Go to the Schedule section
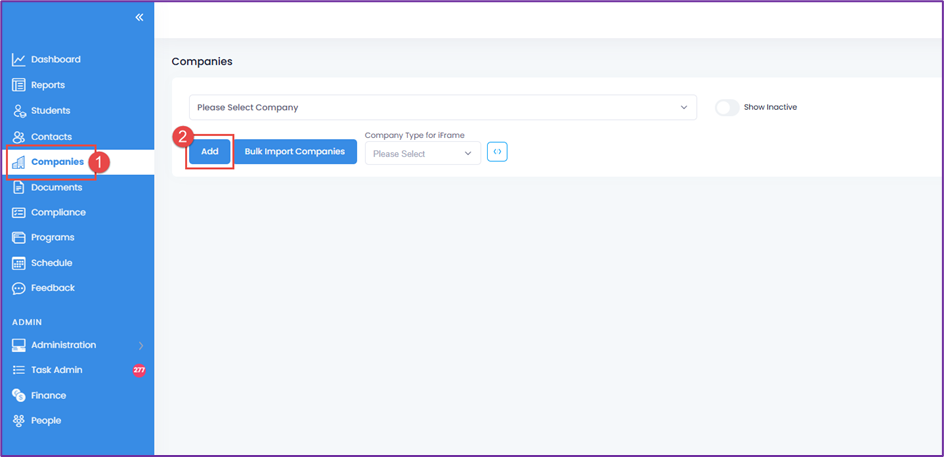 (51, 263)
